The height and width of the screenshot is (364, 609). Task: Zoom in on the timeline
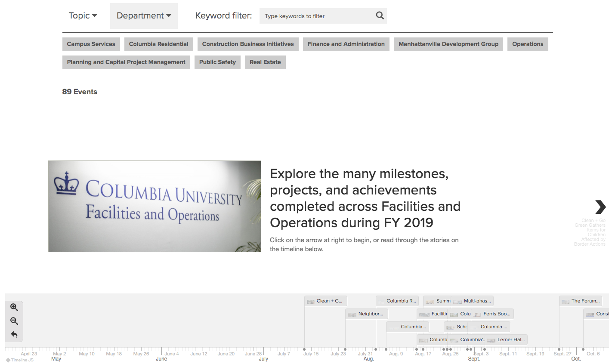click(14, 307)
